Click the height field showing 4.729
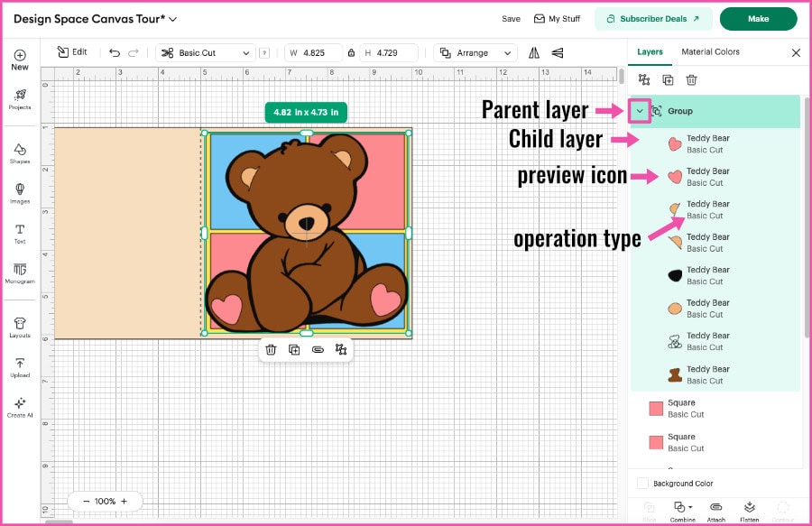 pos(388,53)
